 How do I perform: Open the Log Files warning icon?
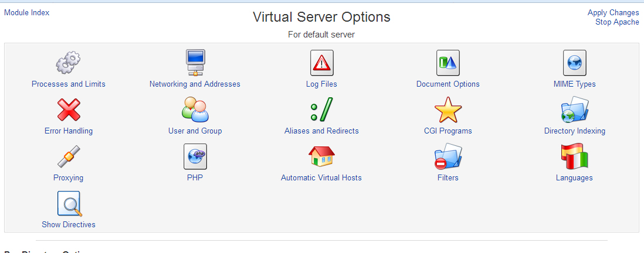point(321,63)
